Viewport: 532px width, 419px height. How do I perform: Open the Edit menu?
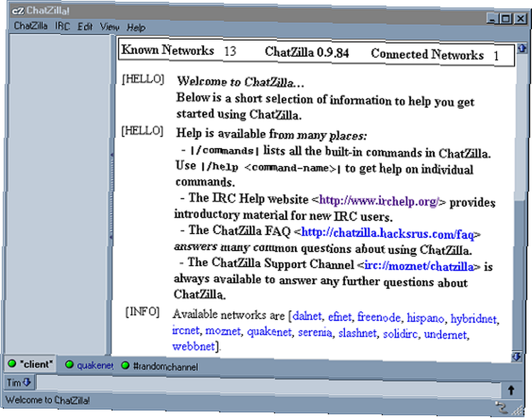pyautogui.click(x=85, y=27)
